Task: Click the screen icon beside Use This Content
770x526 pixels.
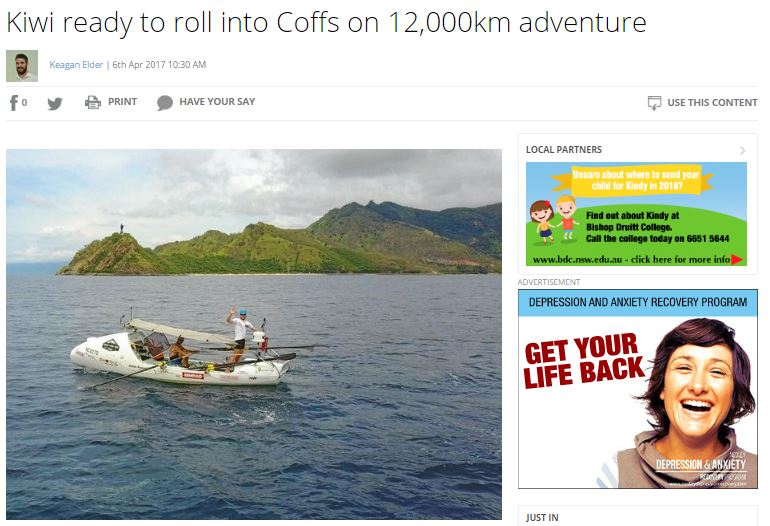Action: [x=654, y=103]
